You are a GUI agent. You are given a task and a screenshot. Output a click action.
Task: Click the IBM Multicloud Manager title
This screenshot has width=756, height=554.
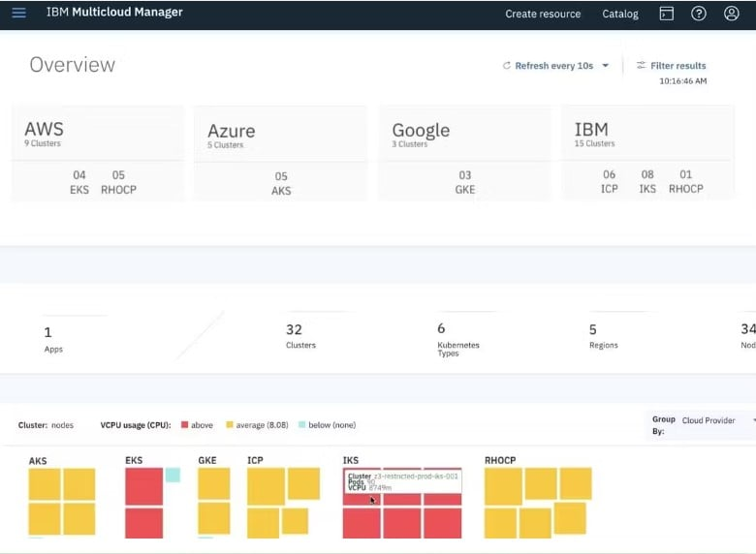coord(114,12)
